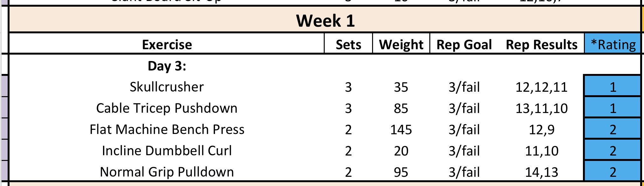Select the Exercise column header
Screen dimensions: 644x186
click(x=167, y=44)
